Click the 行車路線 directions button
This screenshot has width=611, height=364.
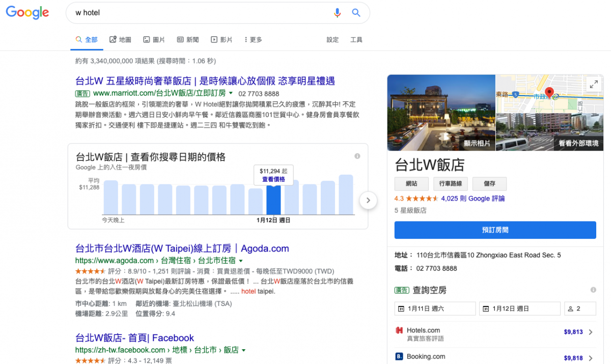tap(451, 184)
